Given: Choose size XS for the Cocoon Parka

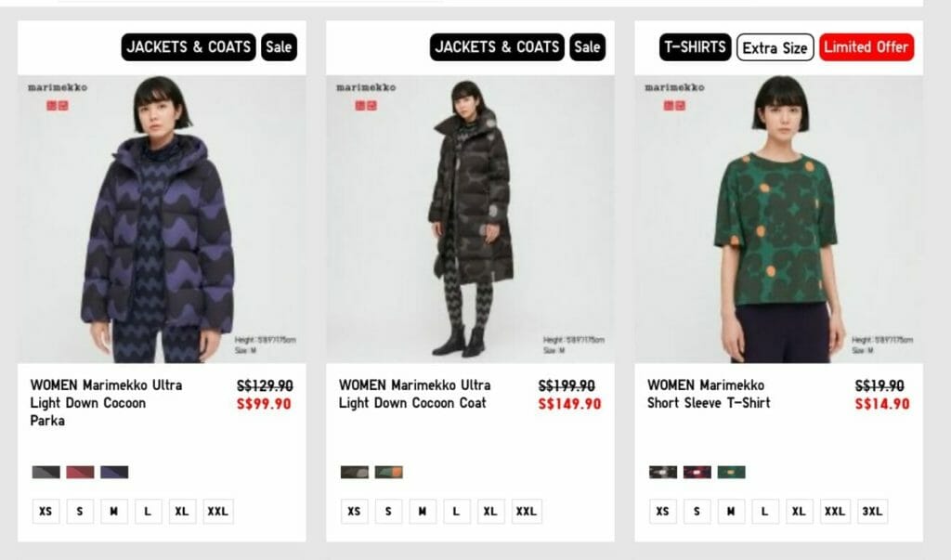Looking at the screenshot, I should (46, 512).
